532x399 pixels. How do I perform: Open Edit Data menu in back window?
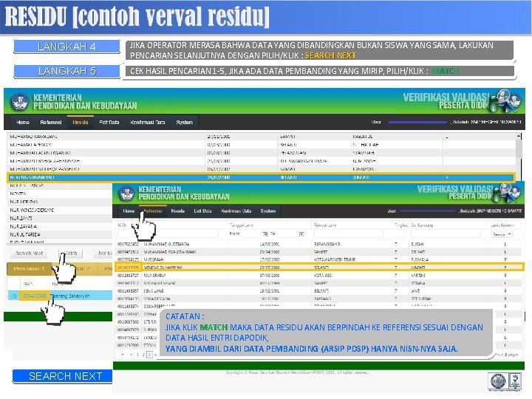(x=109, y=122)
